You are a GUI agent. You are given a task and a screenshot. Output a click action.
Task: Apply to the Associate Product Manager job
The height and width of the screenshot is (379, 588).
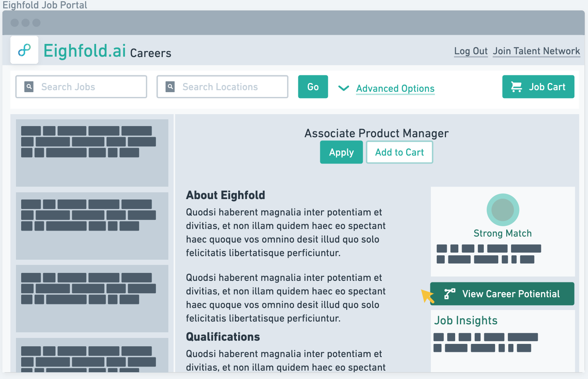[341, 152]
